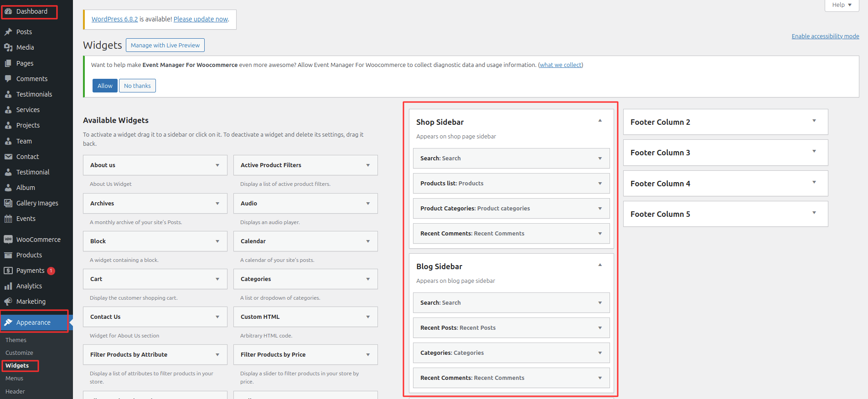Screen dimensions: 868x399
Task: Click Enable accessibility mode link
Action: click(825, 36)
